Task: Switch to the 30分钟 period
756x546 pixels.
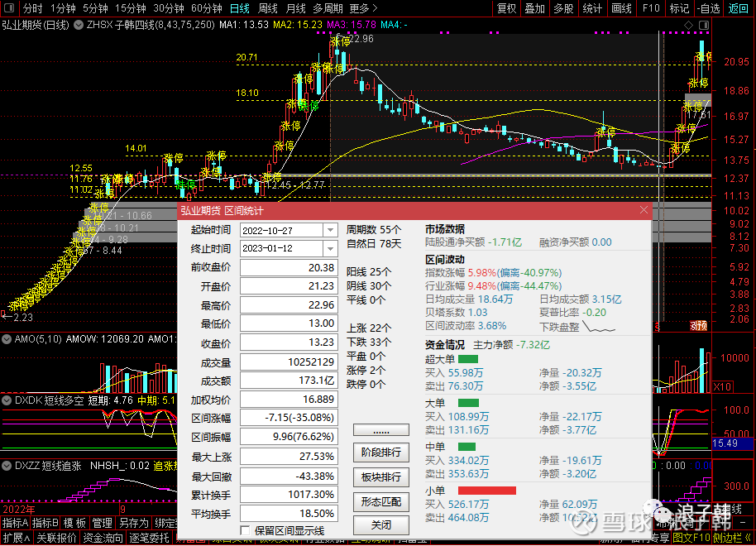Action: (168, 8)
